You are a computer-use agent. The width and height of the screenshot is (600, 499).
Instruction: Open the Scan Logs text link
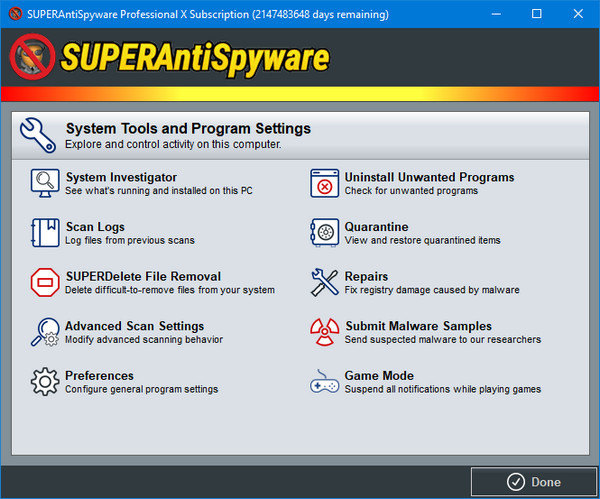click(x=95, y=227)
